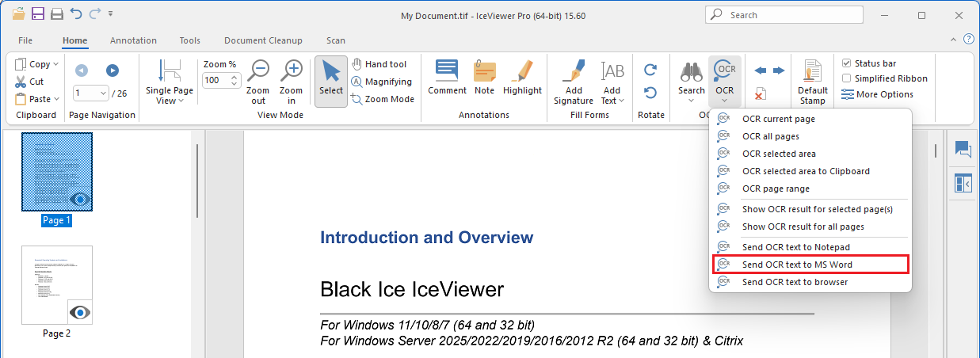Expand the Paste dropdown arrow

pos(56,99)
